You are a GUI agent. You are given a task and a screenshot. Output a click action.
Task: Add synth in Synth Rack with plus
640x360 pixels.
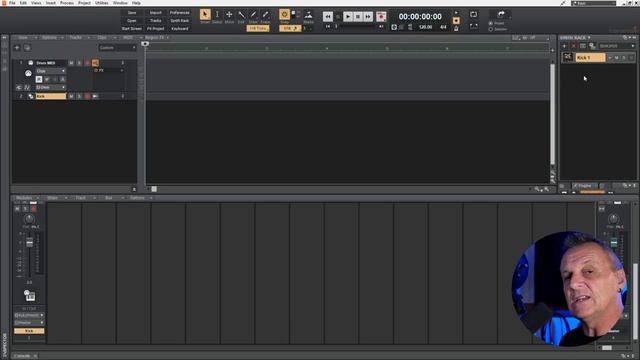[x=564, y=46]
